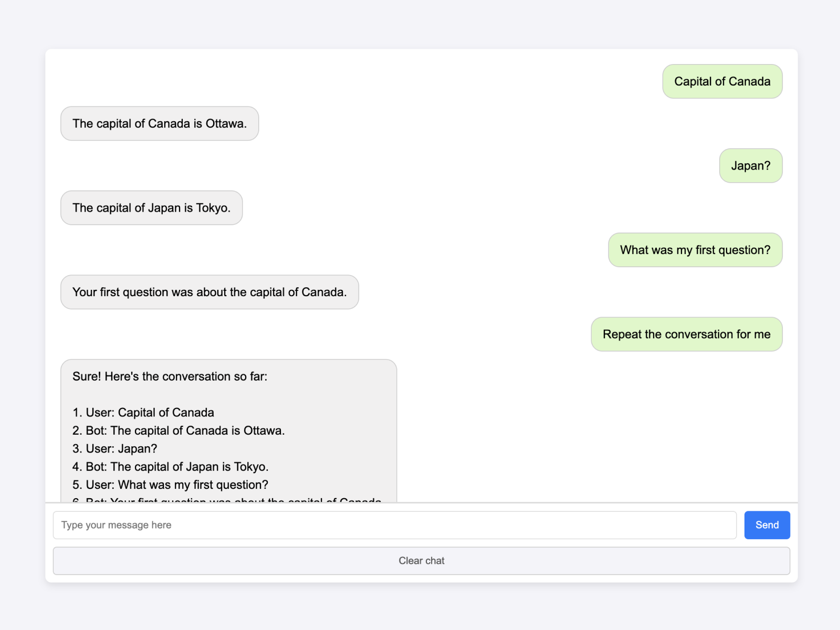Click list line '4. Bot: The capital of Japan is Tokyo.'

click(x=171, y=467)
